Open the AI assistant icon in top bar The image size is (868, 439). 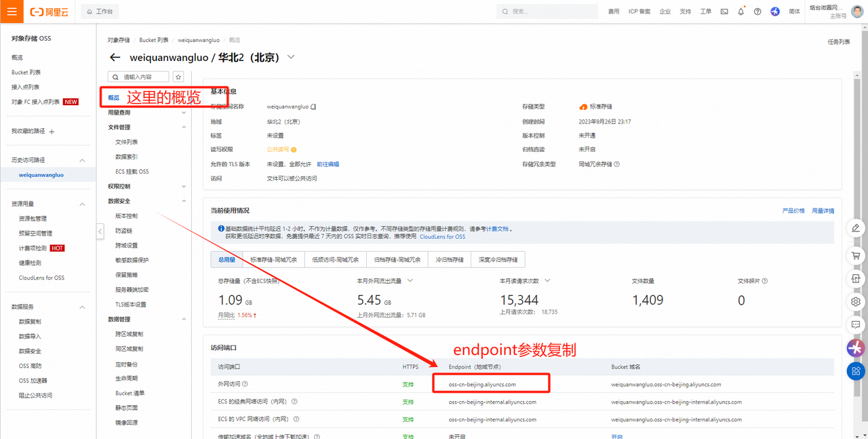(775, 12)
